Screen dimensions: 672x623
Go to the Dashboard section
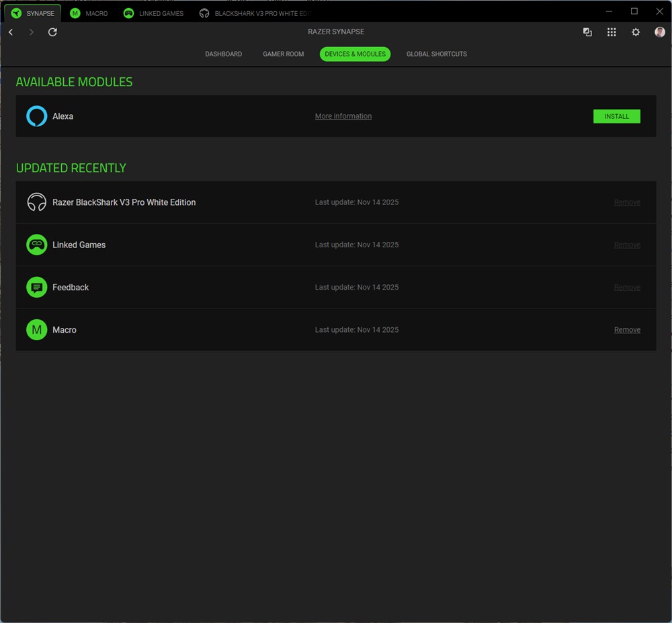pos(223,54)
